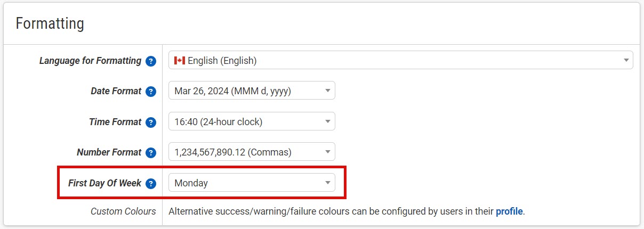The image size is (644, 229).
Task: Follow the profile link
Action: [509, 211]
